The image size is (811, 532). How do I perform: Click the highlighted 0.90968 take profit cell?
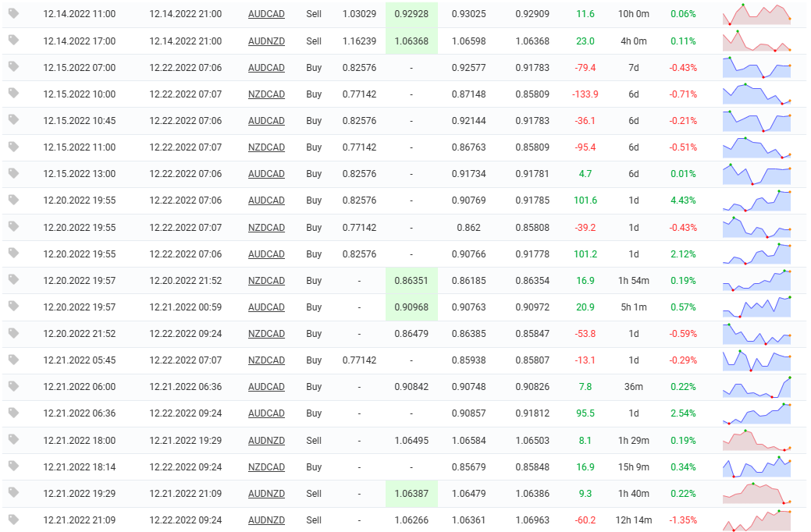(411, 307)
